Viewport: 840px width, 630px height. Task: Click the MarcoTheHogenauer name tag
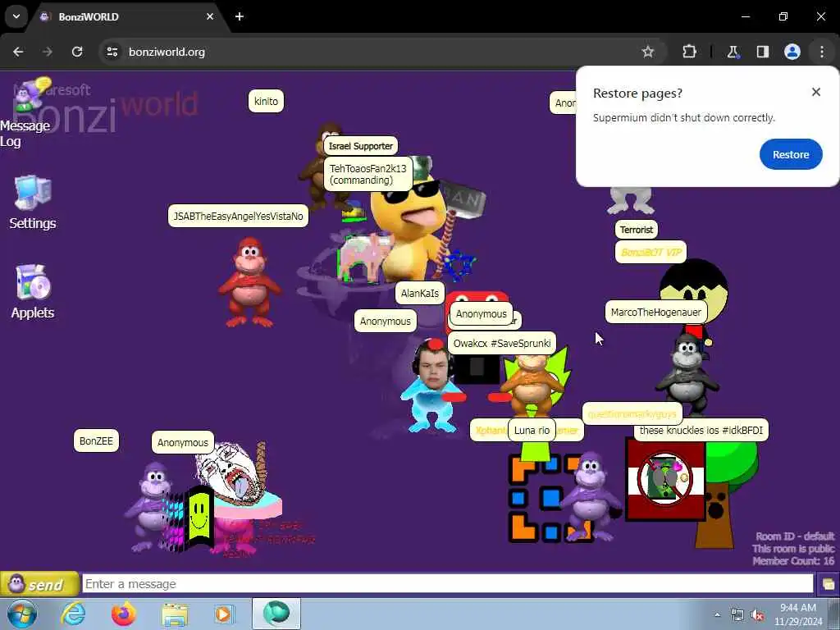click(655, 313)
